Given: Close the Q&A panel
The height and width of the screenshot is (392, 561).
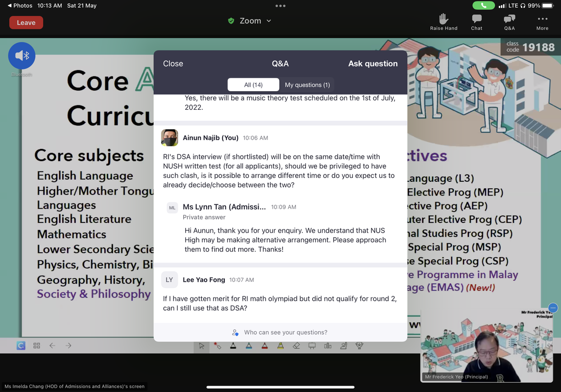Looking at the screenshot, I should point(173,64).
